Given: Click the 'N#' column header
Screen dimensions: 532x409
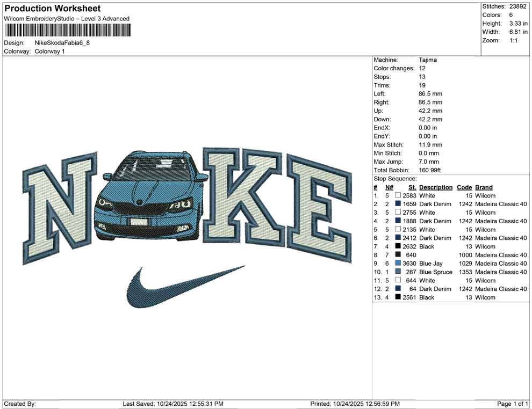Looking at the screenshot, I should [x=389, y=187].
